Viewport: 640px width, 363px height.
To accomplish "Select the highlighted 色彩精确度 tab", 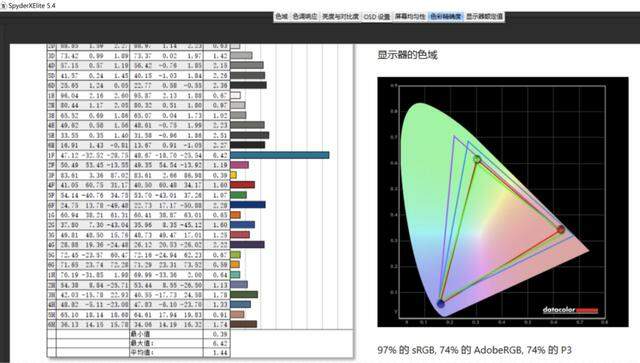I will click(x=446, y=17).
